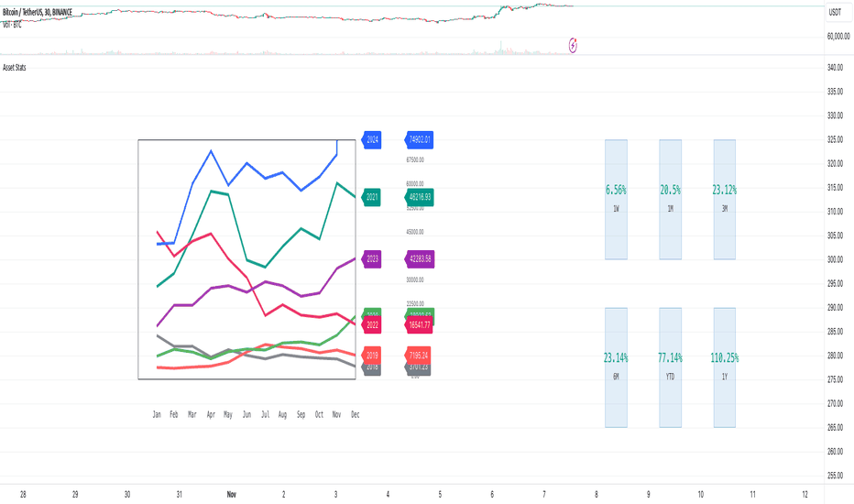Click the blue 2024 year label
Image resolution: width=854 pixels, height=504 pixels.
coord(372,140)
